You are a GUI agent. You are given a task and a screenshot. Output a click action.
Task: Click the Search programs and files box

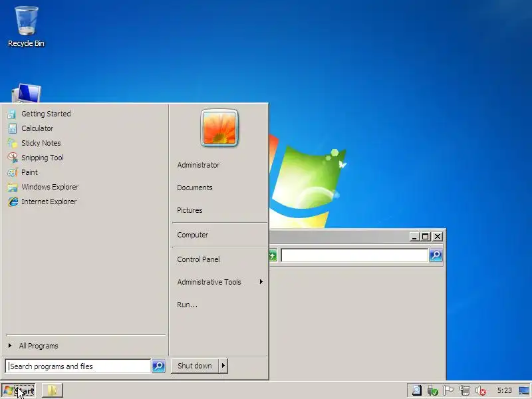78,366
